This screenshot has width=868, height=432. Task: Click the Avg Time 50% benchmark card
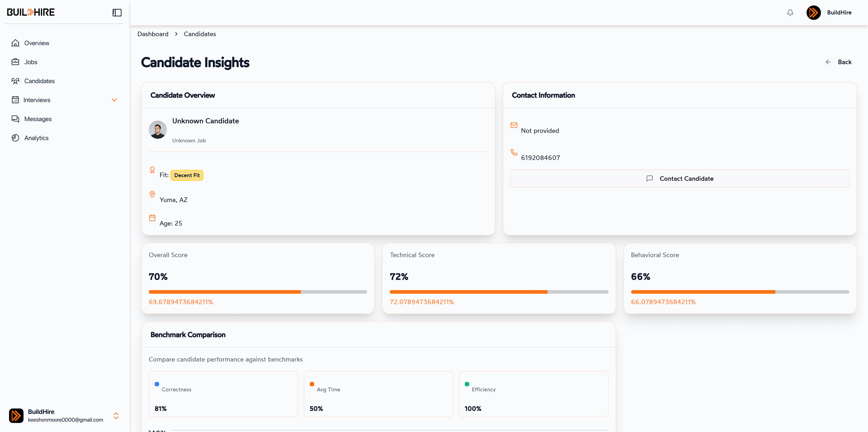click(378, 394)
